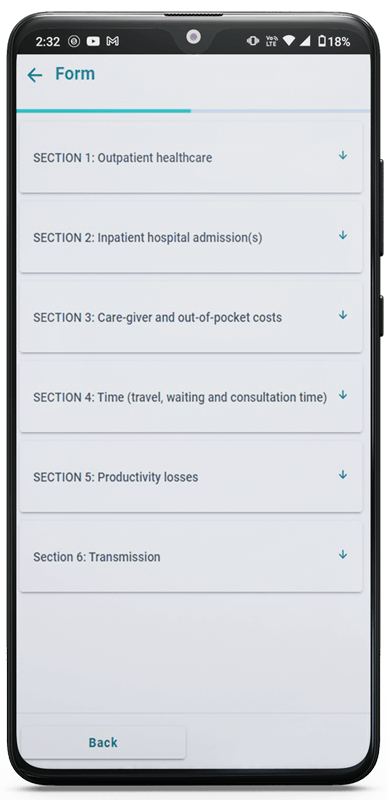Select 'SECTION 1: Outpatient healthcare' label
This screenshot has height=800, width=388.
[123, 158]
